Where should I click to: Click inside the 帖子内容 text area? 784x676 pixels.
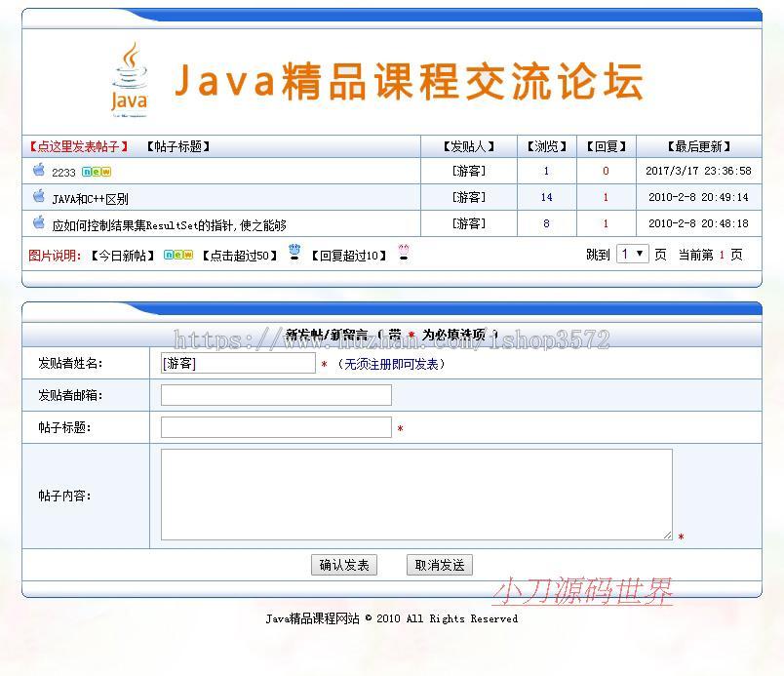pyautogui.click(x=416, y=494)
